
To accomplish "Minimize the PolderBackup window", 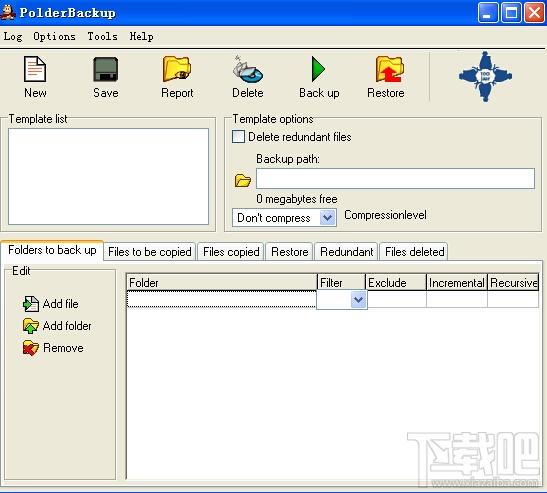I will tap(487, 13).
